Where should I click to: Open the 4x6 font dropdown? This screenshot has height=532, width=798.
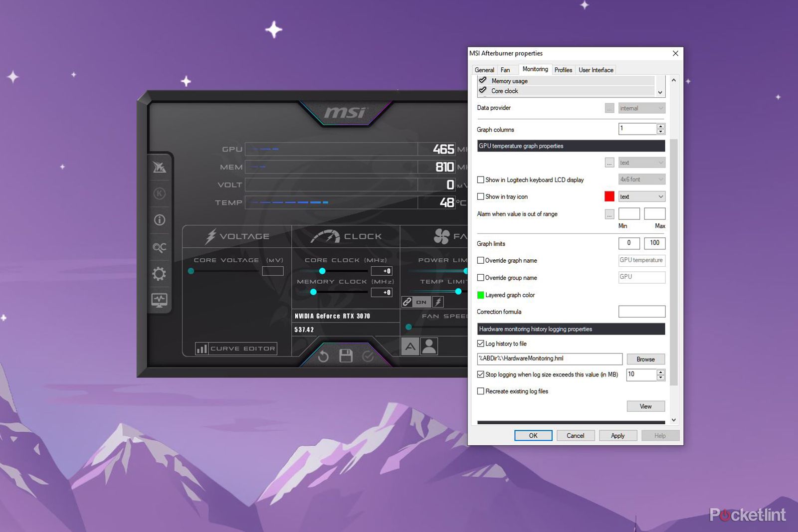[642, 179]
